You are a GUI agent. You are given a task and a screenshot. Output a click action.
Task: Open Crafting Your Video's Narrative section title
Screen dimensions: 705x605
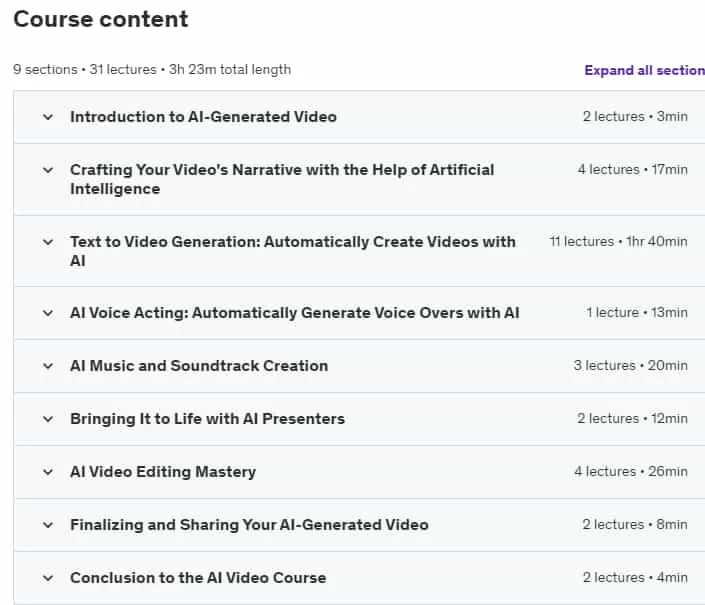282,179
